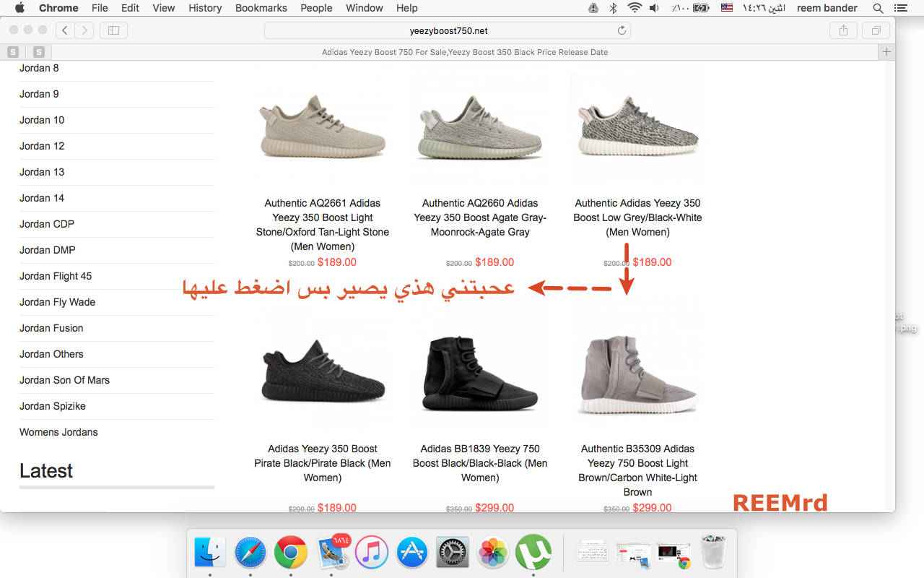Screen dimensions: 924x578
Task: Open Finder from the Dock
Action: tap(210, 553)
